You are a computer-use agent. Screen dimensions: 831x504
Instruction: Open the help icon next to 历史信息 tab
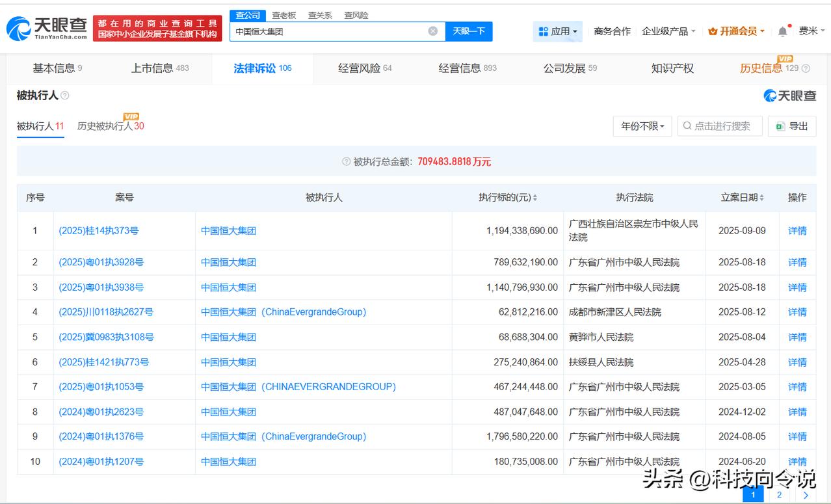pyautogui.click(x=806, y=68)
